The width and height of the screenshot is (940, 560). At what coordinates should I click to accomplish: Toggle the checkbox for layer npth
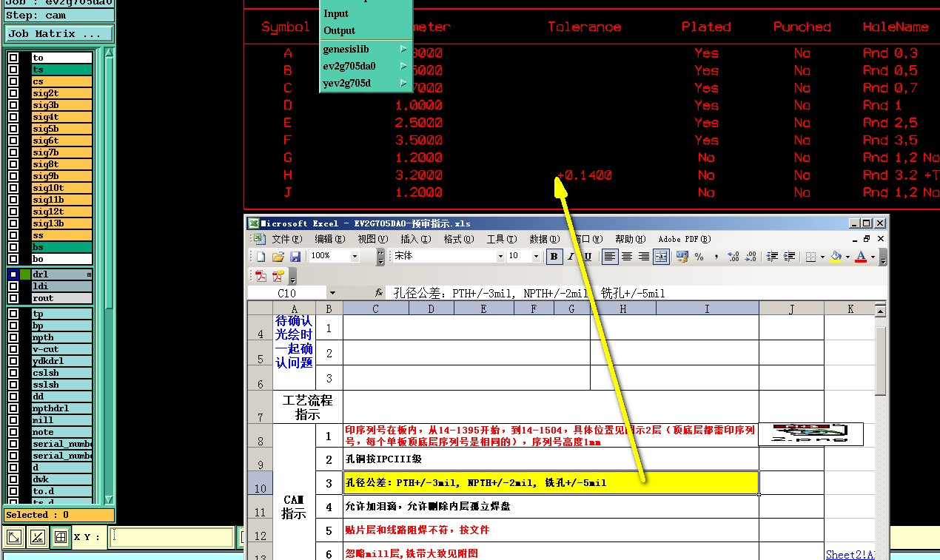[x=13, y=337]
